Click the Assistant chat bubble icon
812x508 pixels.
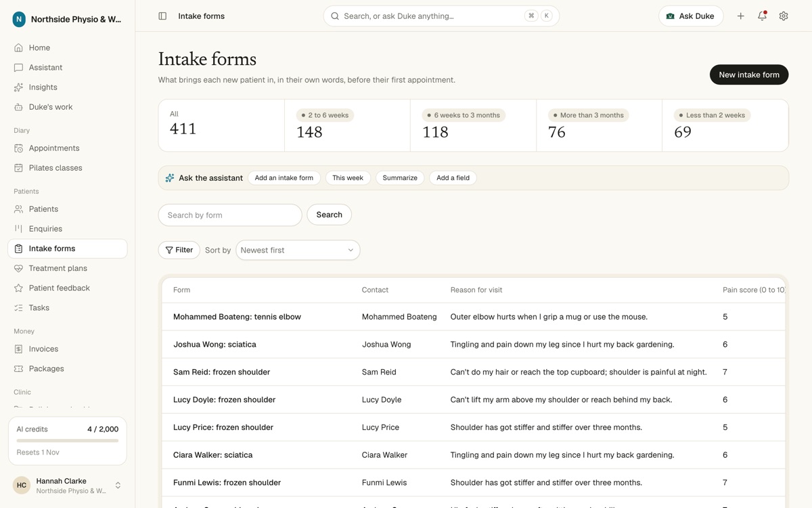coord(18,68)
